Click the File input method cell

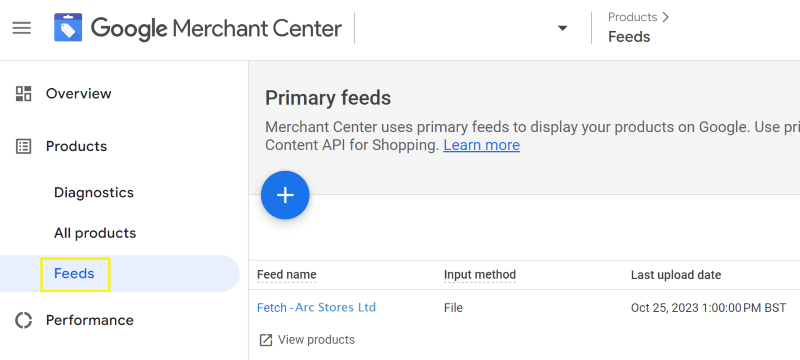point(453,308)
